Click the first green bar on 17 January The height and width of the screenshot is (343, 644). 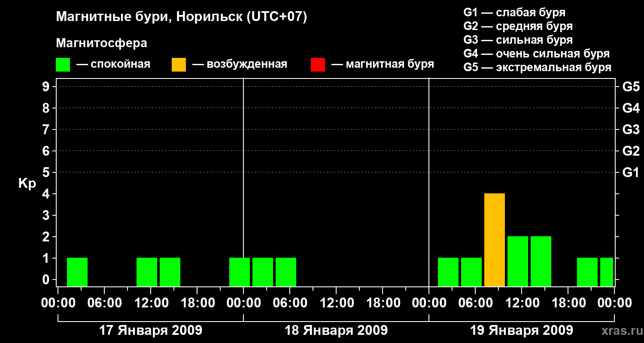[77, 272]
